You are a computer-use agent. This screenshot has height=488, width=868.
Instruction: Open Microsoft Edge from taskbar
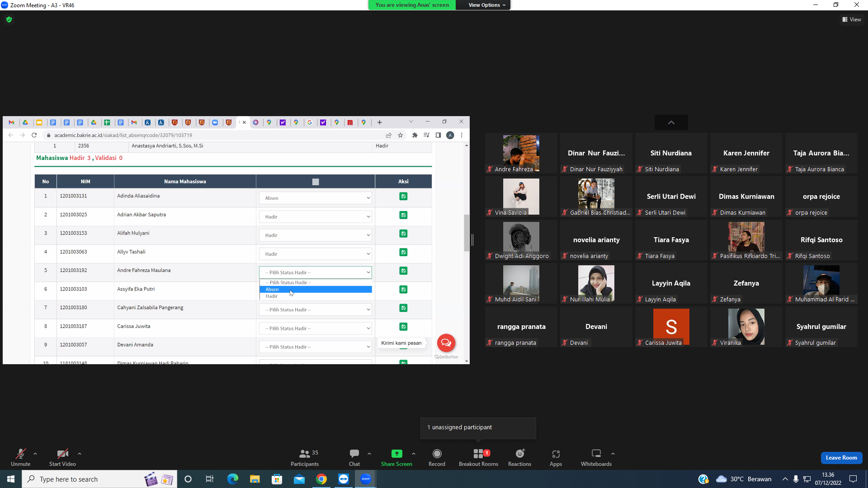click(x=232, y=479)
